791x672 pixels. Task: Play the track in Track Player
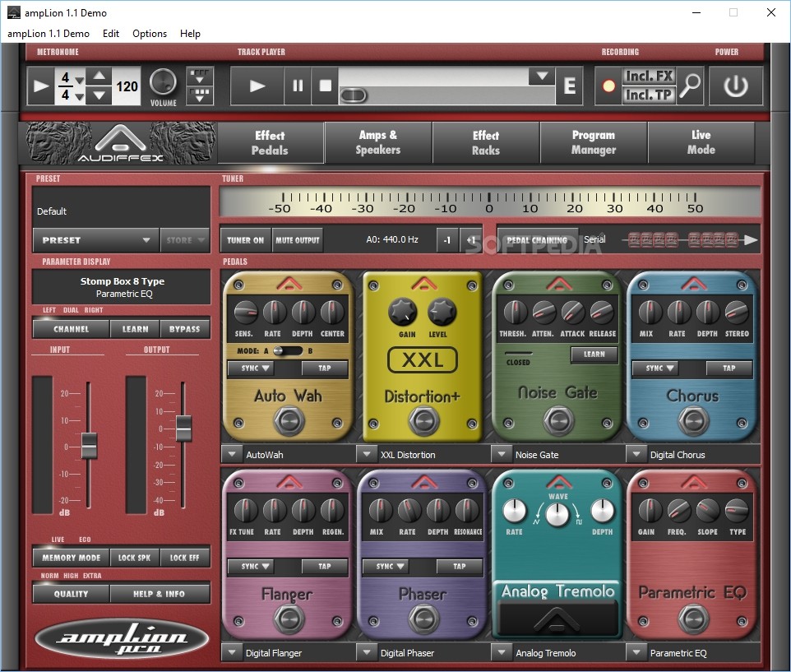click(257, 86)
